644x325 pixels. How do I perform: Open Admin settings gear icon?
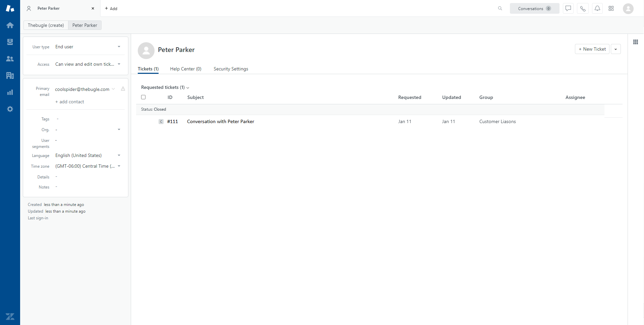tap(10, 109)
